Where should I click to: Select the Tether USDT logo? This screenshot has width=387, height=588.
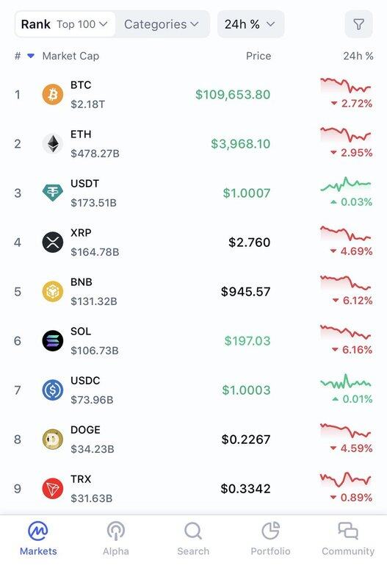click(52, 193)
